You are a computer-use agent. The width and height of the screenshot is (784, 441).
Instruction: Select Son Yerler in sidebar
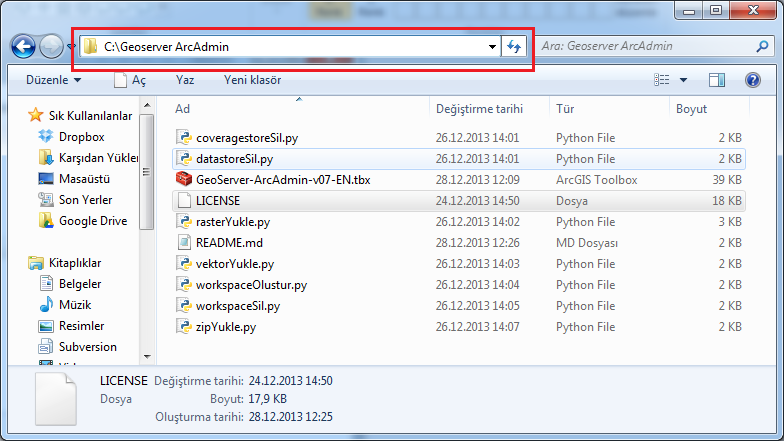tap(76, 200)
